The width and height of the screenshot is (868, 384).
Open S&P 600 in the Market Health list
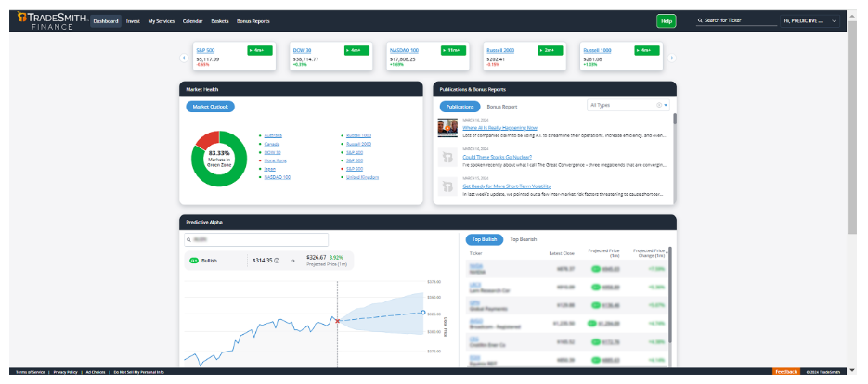click(355, 169)
